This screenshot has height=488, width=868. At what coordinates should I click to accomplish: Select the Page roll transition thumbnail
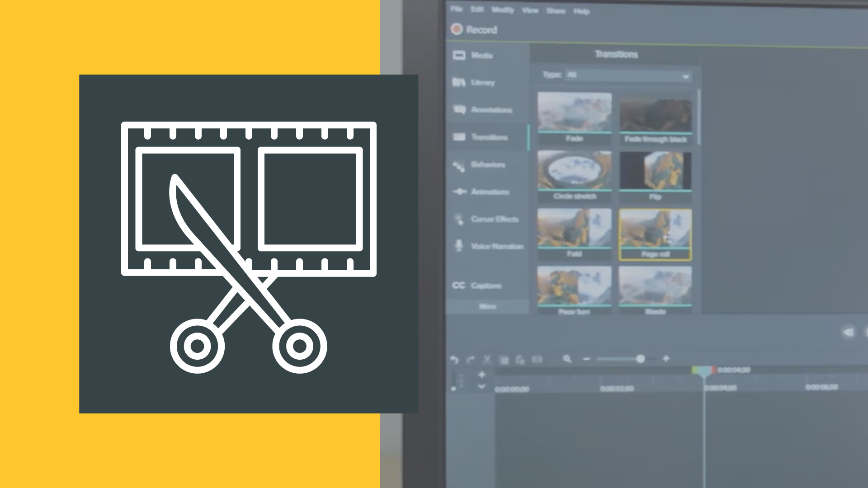click(x=655, y=232)
